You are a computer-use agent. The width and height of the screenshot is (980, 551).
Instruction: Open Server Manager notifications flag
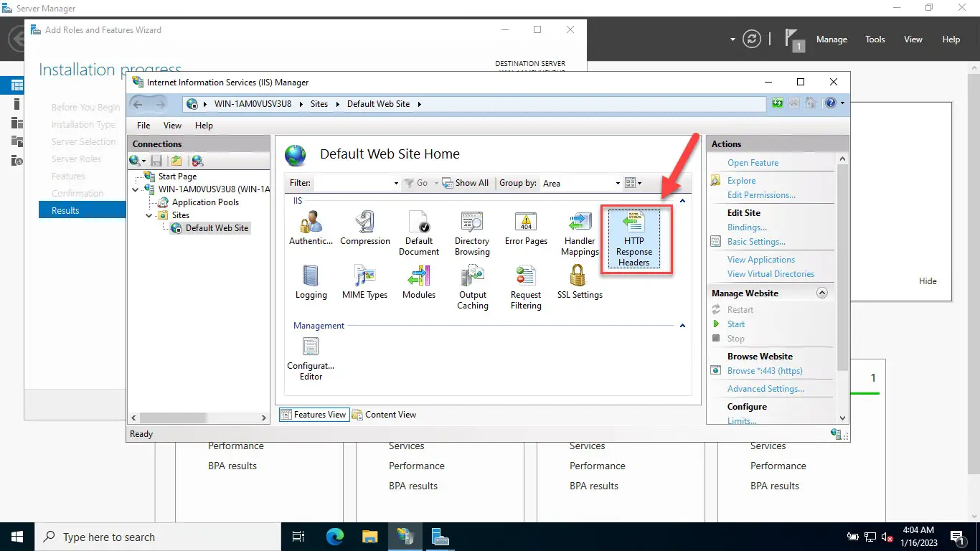coord(793,39)
